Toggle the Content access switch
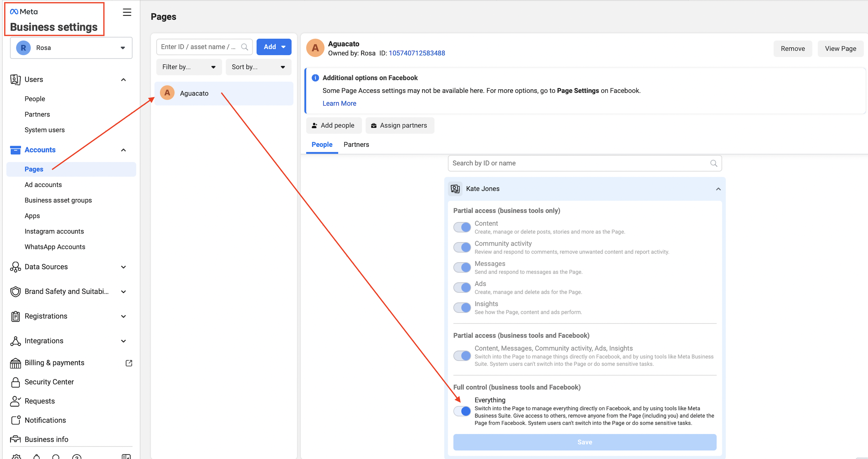 tap(462, 227)
